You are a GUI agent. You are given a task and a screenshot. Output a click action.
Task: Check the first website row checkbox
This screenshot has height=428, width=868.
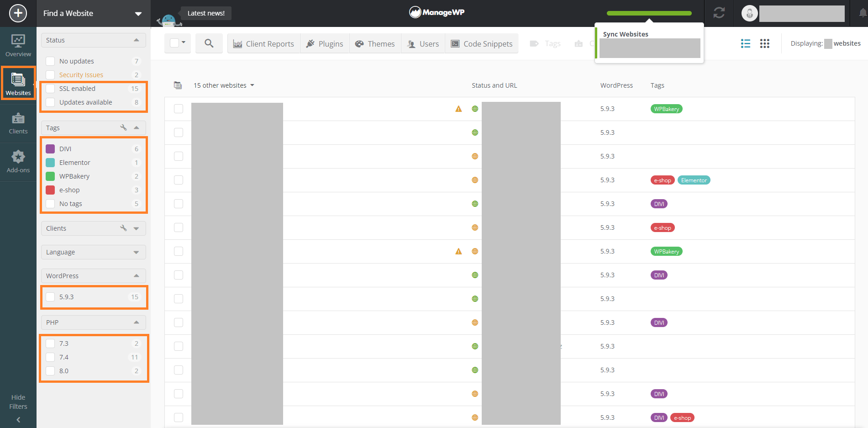179,109
